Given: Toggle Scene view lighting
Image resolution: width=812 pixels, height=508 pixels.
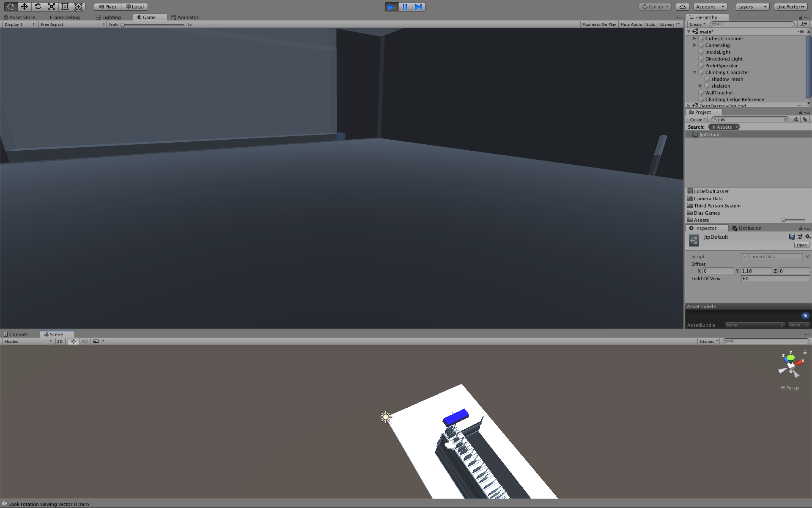Looking at the screenshot, I should point(73,341).
